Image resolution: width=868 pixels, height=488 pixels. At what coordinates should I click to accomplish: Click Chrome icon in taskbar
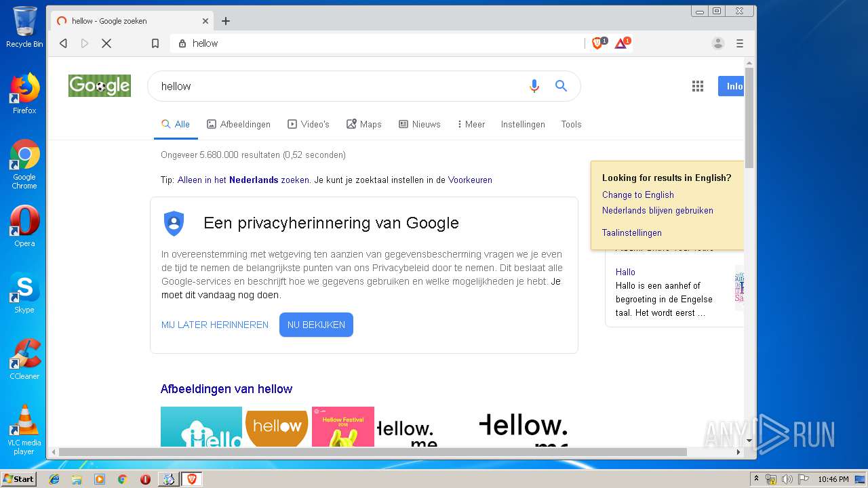click(122, 479)
